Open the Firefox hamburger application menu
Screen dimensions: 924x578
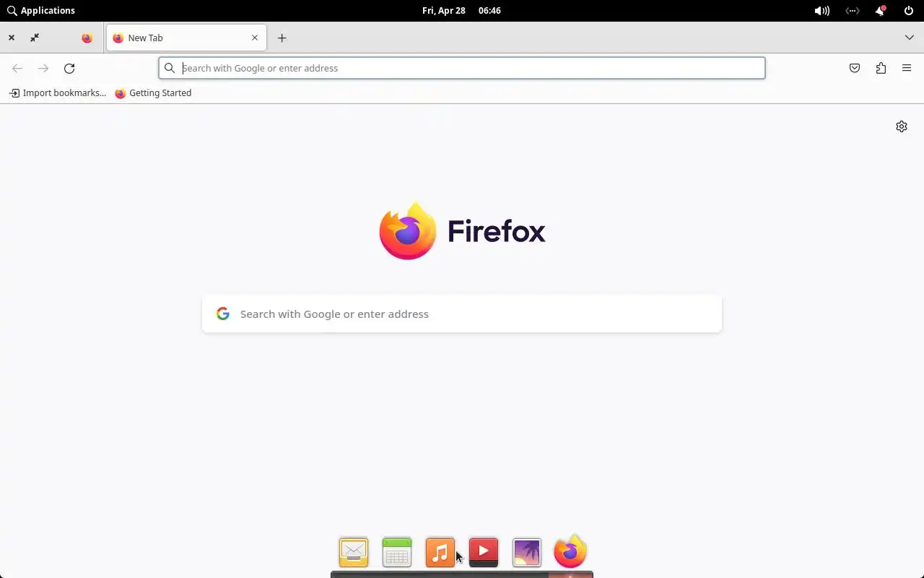907,68
